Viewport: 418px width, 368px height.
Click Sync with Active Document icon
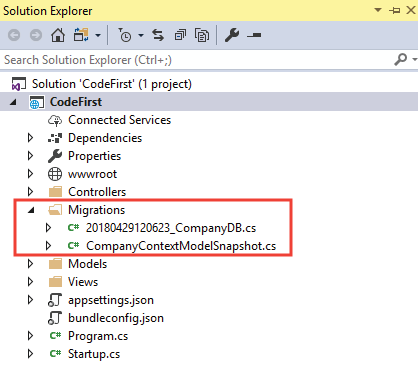click(158, 35)
